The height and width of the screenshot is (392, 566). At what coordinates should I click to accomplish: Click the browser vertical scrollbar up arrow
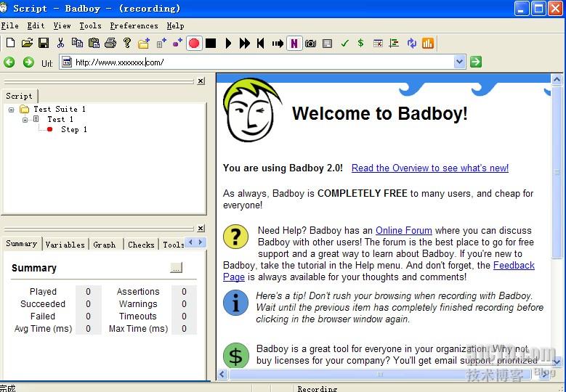(557, 79)
